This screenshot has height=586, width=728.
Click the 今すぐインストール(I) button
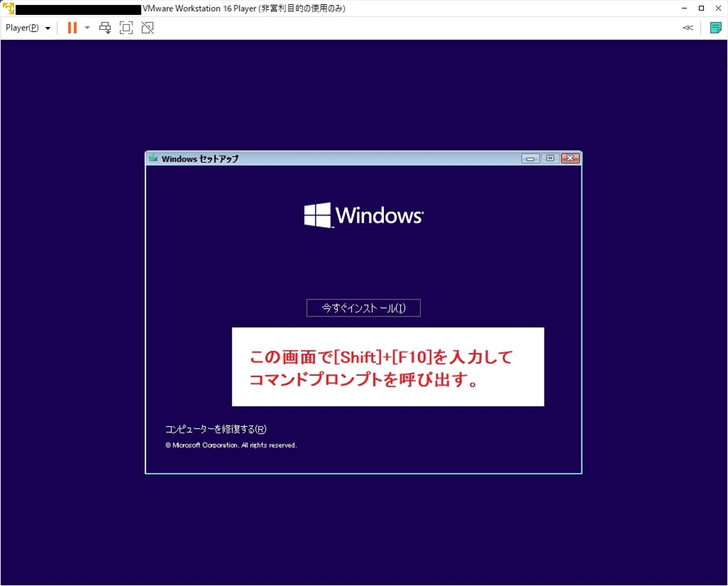[x=363, y=308]
